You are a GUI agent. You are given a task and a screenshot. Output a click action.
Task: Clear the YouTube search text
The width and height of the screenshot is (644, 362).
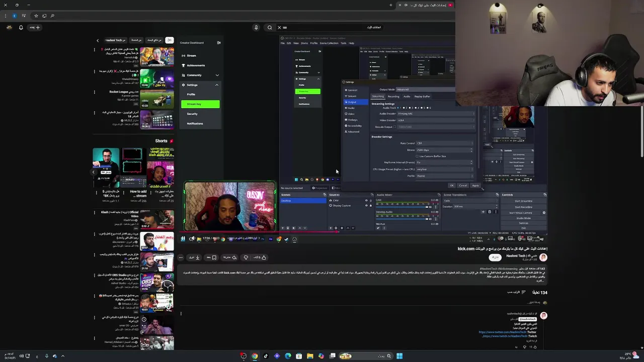pyautogui.click(x=279, y=28)
